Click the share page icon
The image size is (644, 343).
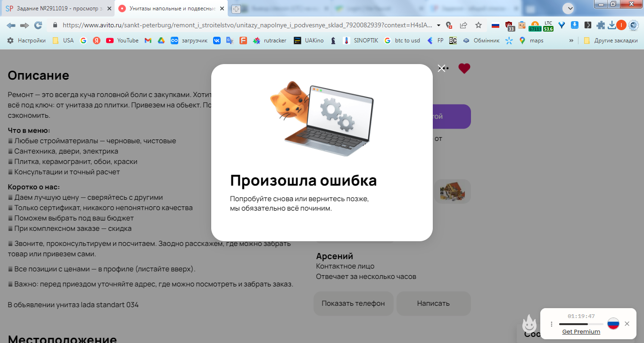463,25
